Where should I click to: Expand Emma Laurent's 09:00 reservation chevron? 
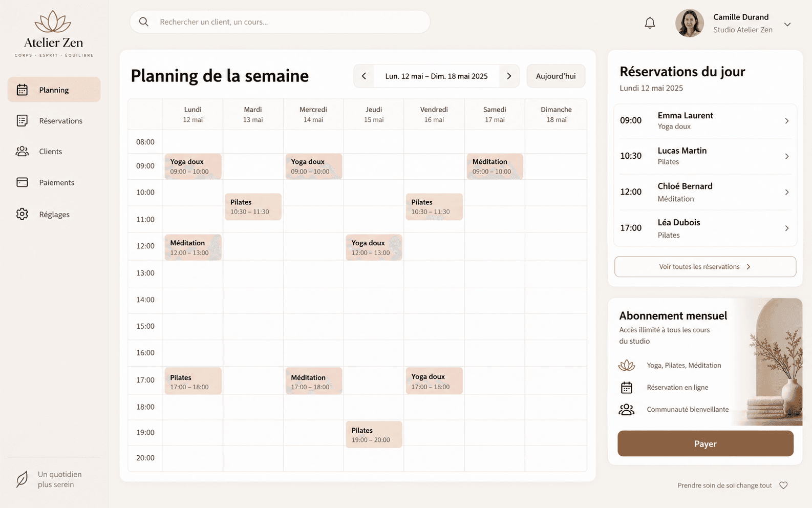click(787, 121)
